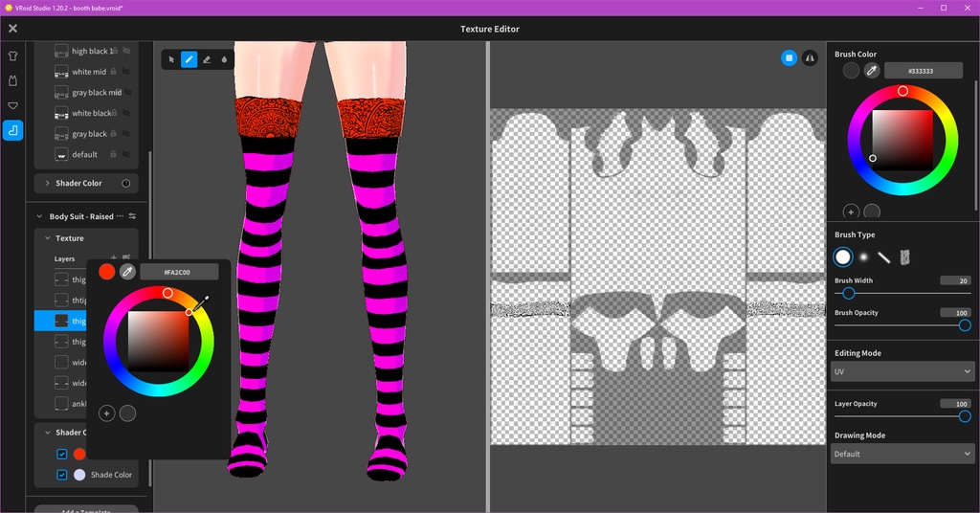Uncheck the Shade Color checkbox
The height and width of the screenshot is (513, 980).
coord(62,475)
